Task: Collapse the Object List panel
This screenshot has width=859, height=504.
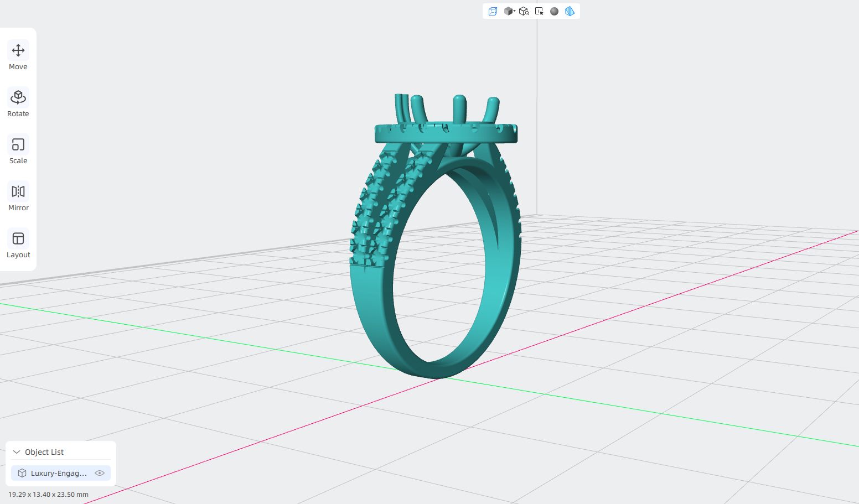Action: (x=17, y=452)
